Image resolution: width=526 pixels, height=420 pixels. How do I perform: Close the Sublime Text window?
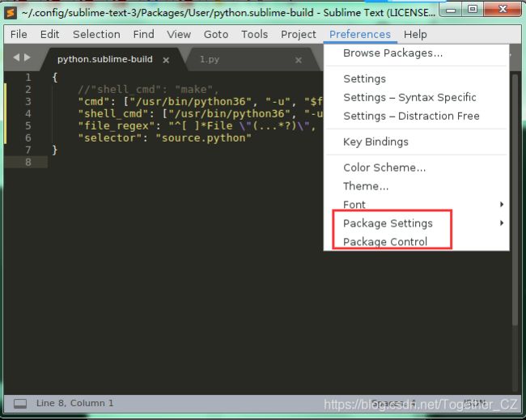(503, 9)
